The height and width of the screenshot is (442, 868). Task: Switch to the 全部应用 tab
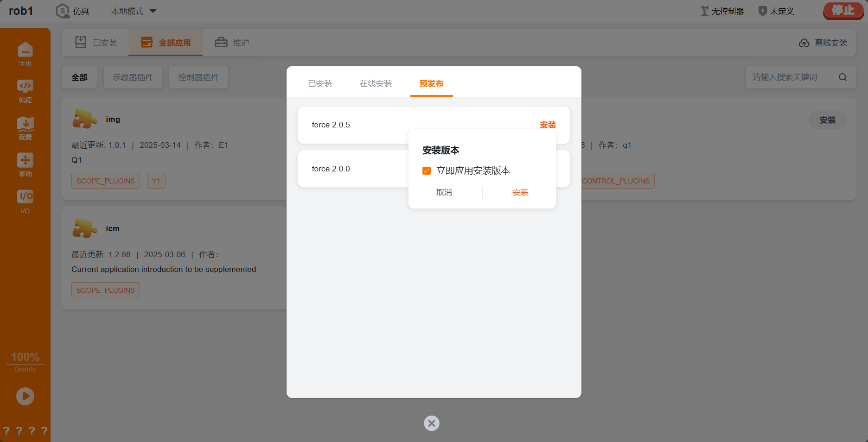pos(166,43)
